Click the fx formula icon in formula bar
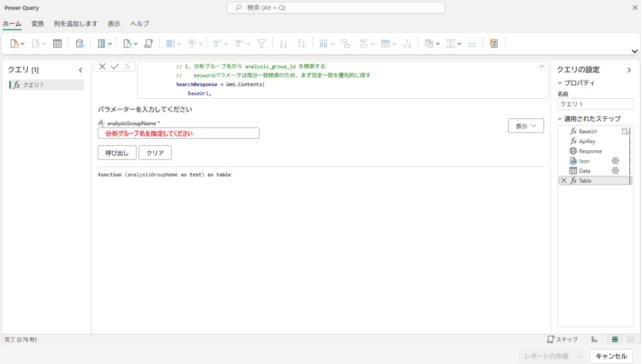641x364 pixels. [x=128, y=66]
